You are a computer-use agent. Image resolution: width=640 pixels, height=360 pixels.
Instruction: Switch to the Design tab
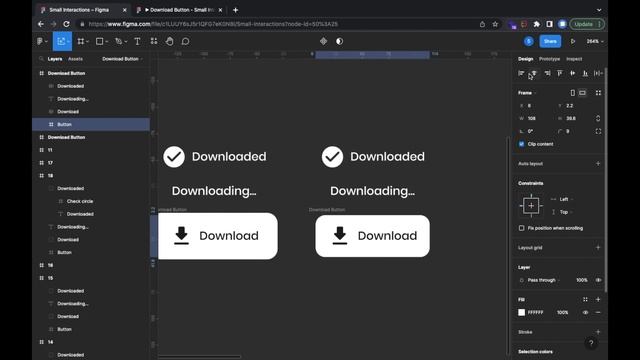click(525, 59)
